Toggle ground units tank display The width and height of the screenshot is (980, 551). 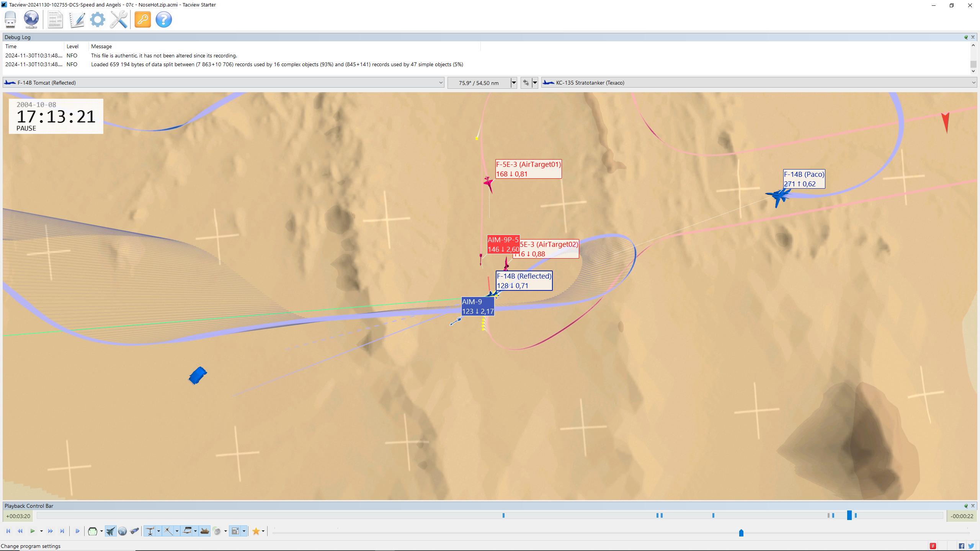(205, 531)
